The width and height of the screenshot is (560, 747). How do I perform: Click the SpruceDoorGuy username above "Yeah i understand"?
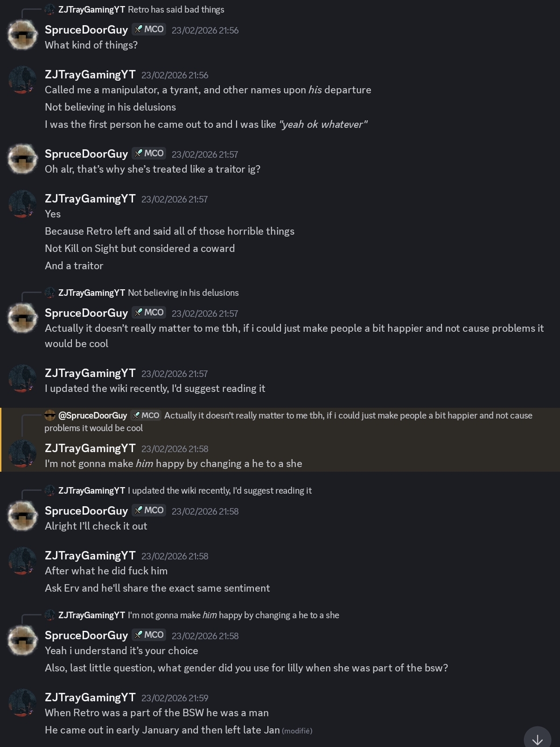coord(86,635)
